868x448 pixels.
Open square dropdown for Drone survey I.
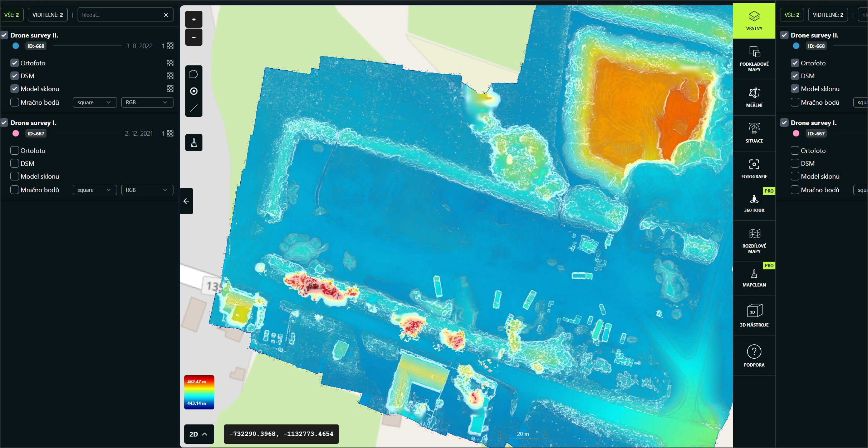point(95,190)
